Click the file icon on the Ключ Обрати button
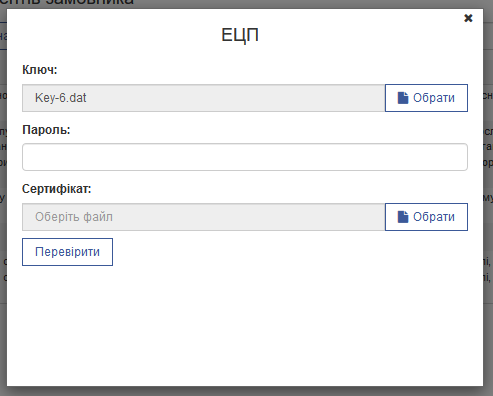493x396 pixels. [403, 98]
